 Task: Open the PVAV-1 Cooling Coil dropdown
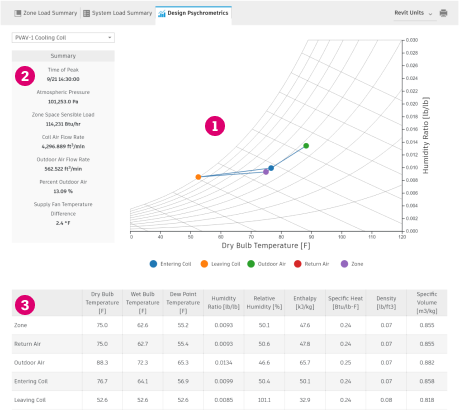(x=63, y=38)
